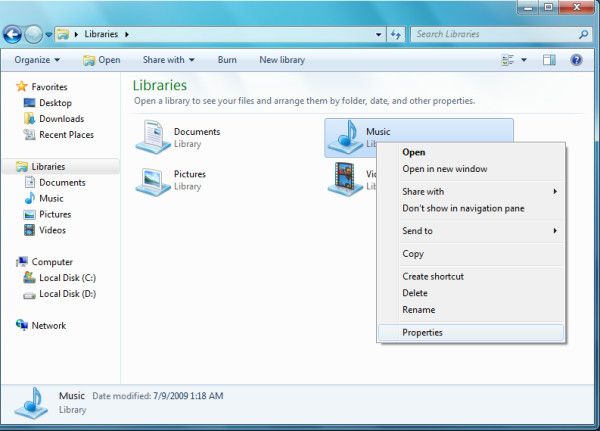Image resolution: width=600 pixels, height=431 pixels.
Task: Click the Pictures library name label
Action: 190,174
